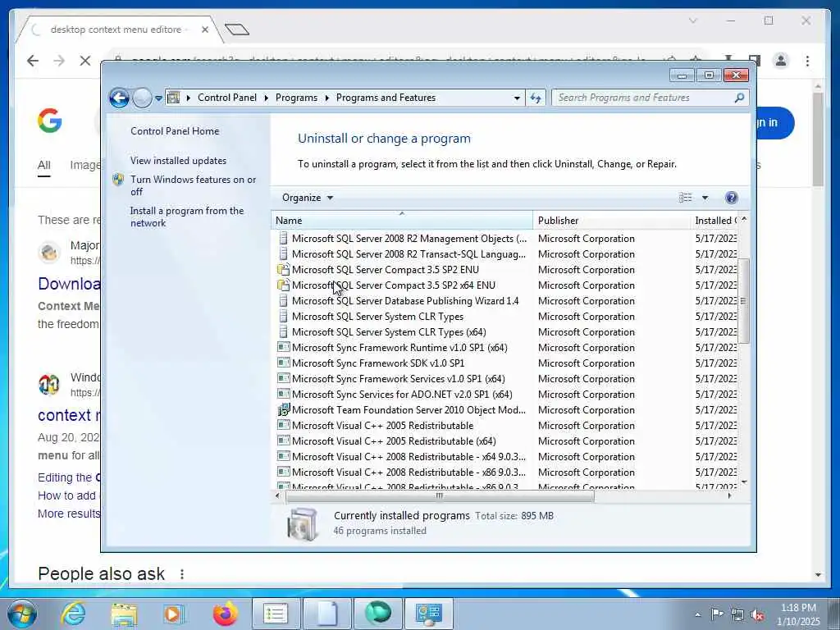The height and width of the screenshot is (630, 840).
Task: Open help with the blue question icon
Action: [731, 198]
